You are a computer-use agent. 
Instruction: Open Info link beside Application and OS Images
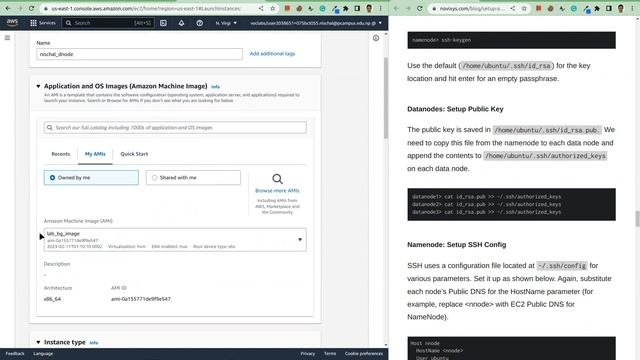(216, 87)
